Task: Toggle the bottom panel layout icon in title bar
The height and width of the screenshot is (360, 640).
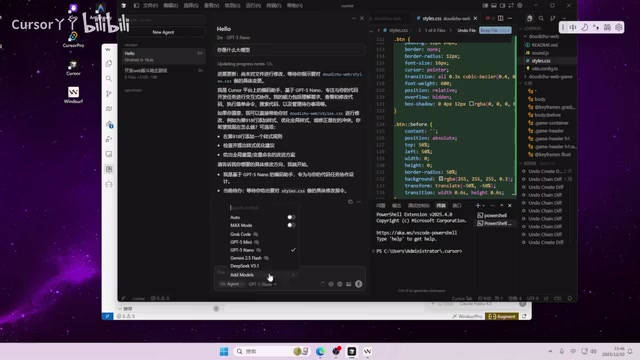Action: (494, 6)
